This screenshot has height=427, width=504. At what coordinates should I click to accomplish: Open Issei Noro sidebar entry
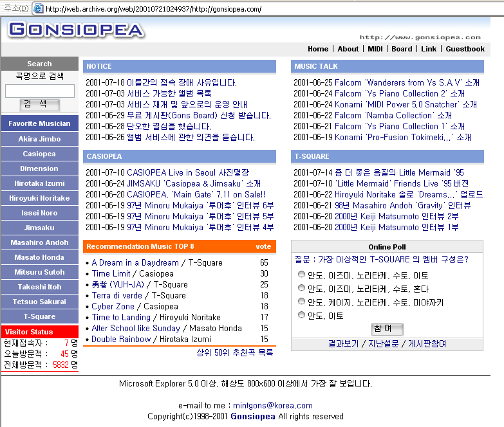(39, 213)
